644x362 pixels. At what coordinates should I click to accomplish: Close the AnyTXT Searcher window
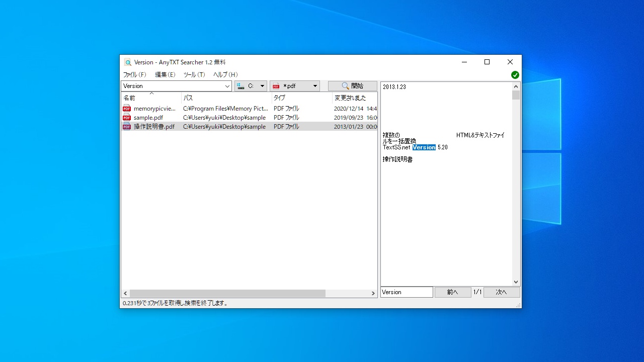click(x=510, y=62)
